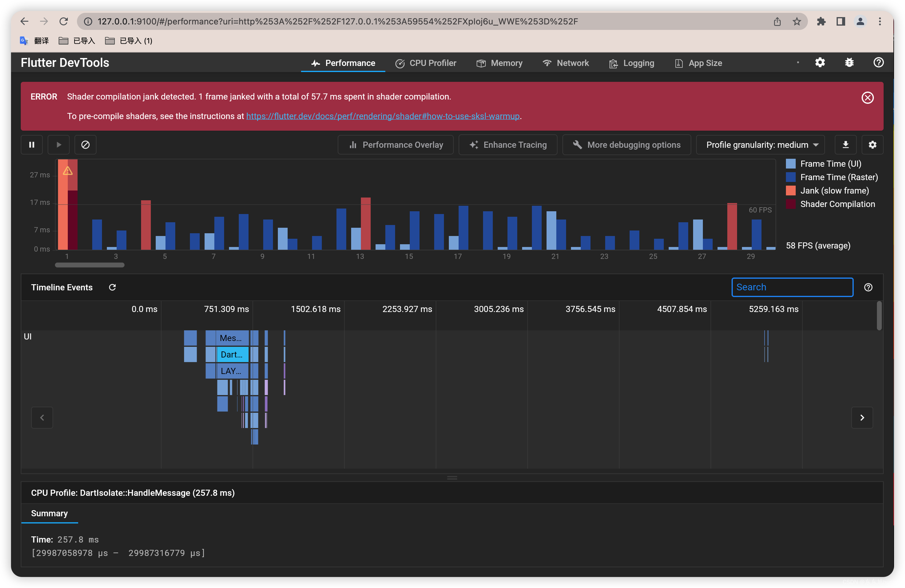
Task: Open DevTools help question mark icon
Action: (x=878, y=62)
